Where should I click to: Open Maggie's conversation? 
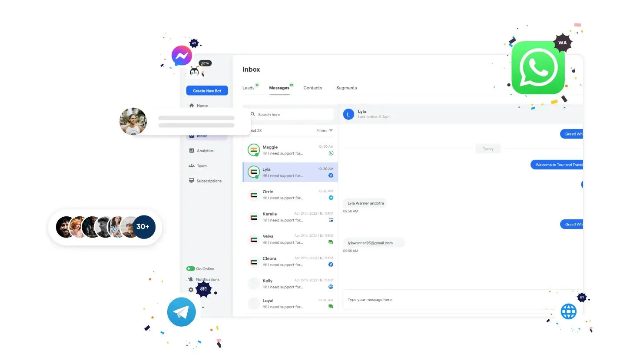point(290,150)
